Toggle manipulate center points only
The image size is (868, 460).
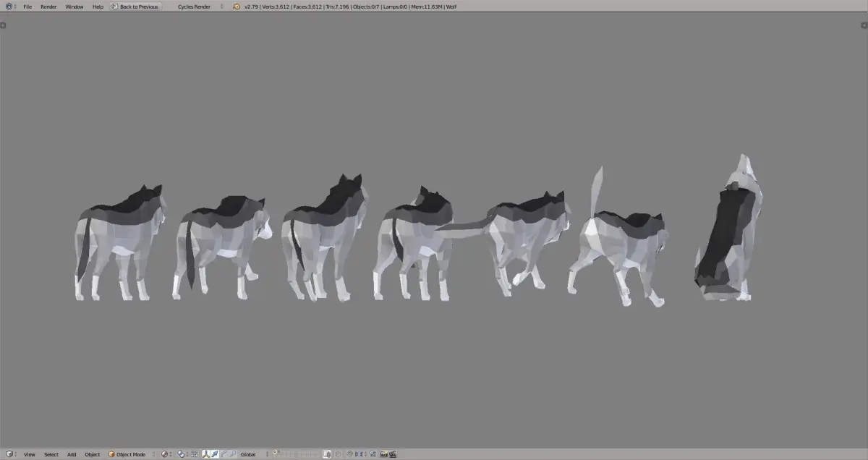tap(195, 454)
